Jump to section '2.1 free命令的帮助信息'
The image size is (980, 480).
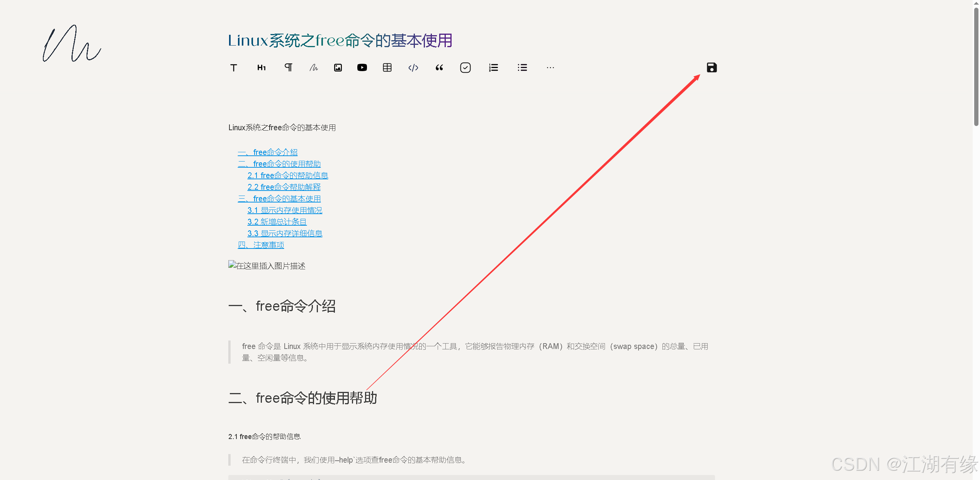(x=288, y=175)
